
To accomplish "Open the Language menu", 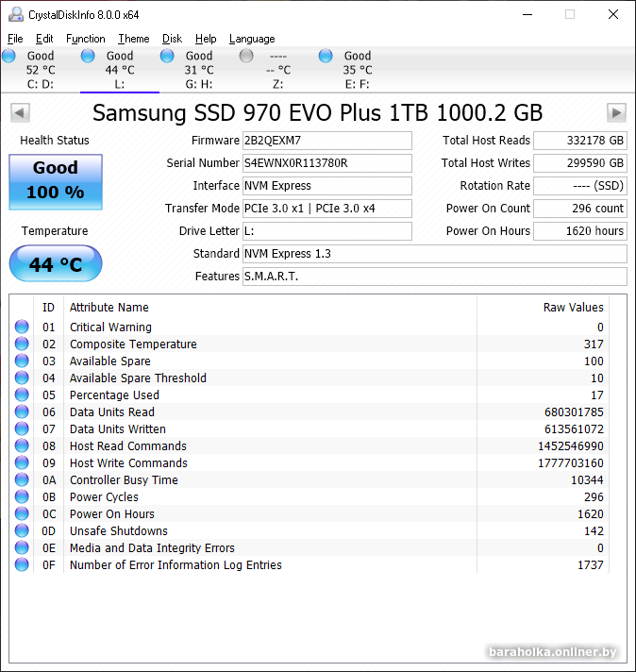I will [252, 39].
